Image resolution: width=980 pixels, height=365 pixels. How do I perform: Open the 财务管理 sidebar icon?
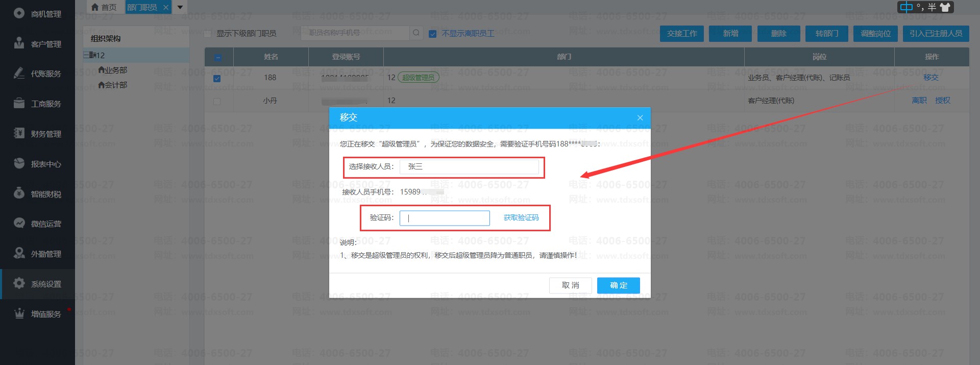click(19, 133)
